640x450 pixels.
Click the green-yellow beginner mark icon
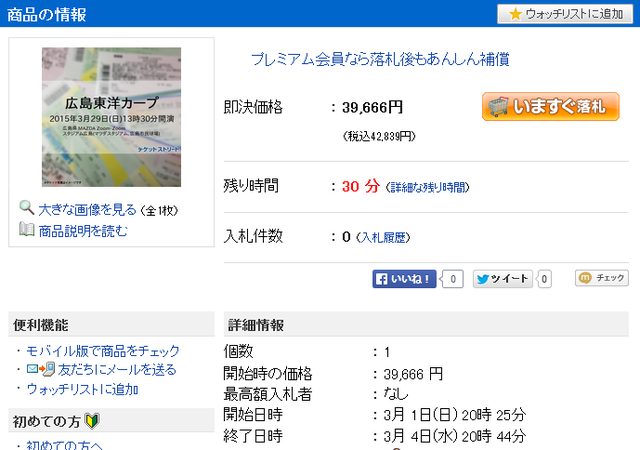click(x=92, y=421)
